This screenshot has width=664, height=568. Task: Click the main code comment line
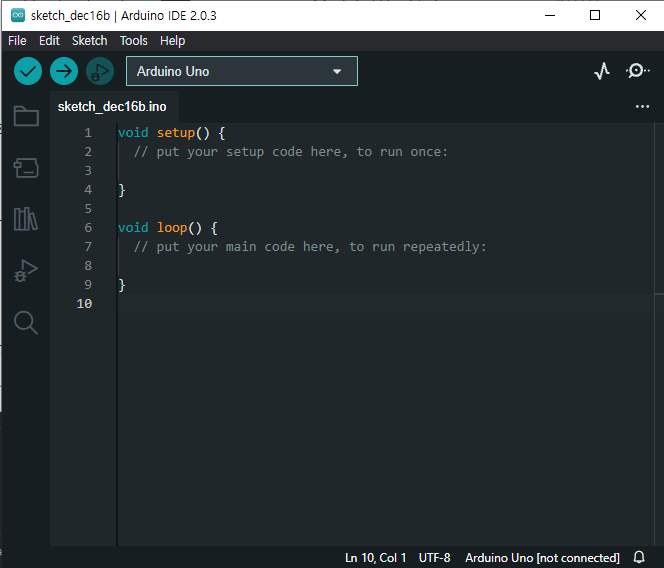310,247
